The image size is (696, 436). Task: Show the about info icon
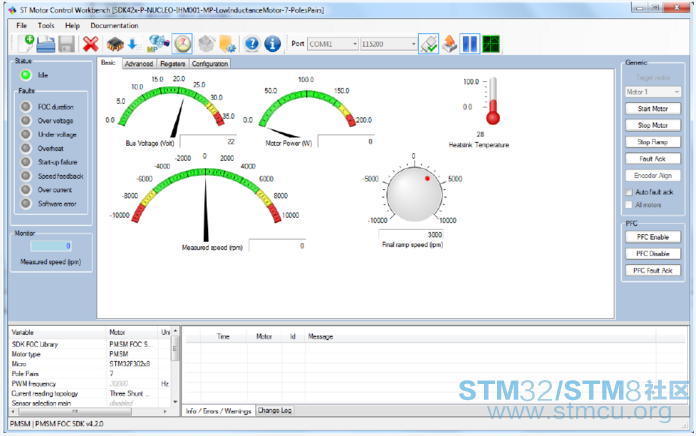[273, 44]
